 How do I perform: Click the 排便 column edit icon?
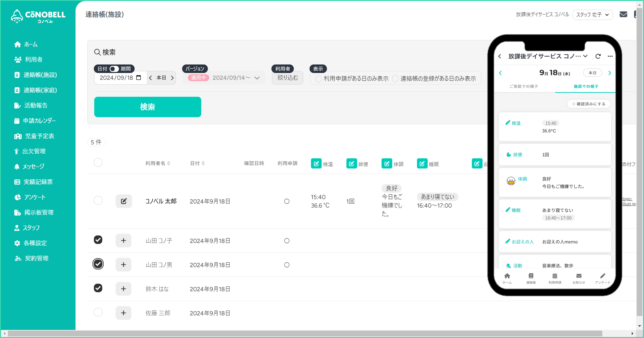pyautogui.click(x=352, y=163)
